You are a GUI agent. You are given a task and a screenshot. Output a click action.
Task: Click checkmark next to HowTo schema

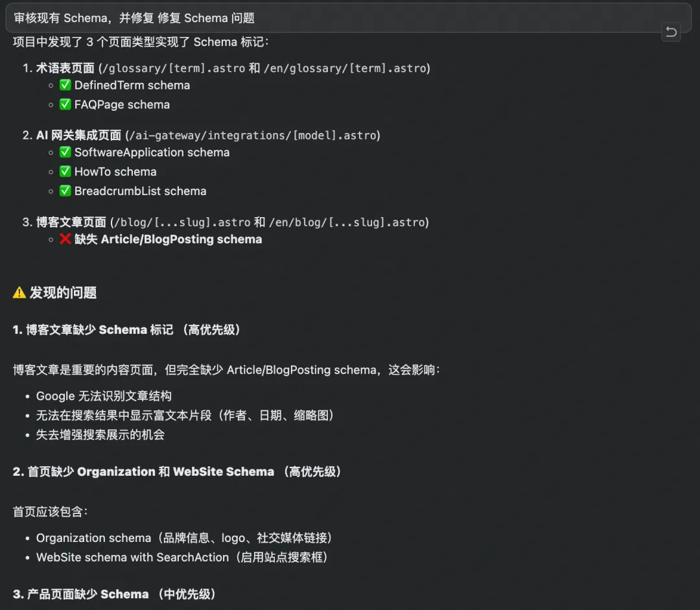click(65, 172)
